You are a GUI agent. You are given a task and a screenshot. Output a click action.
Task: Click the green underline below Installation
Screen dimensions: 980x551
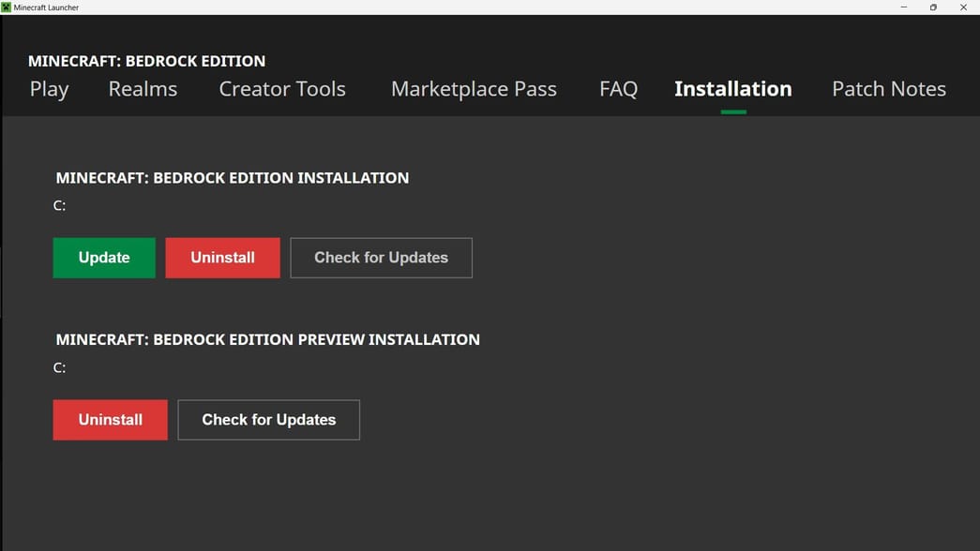pos(734,110)
